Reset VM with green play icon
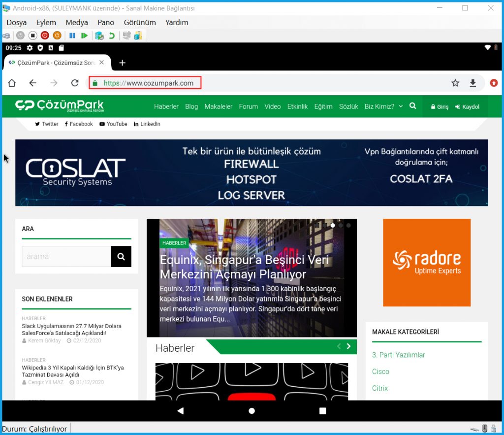Screen dimensions: 504x435 point(84,35)
